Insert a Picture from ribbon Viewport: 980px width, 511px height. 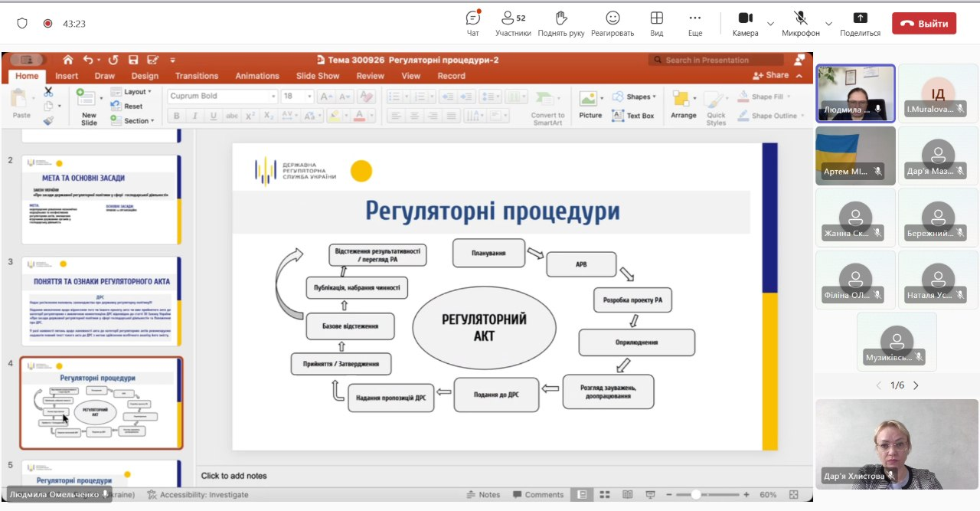tap(590, 105)
